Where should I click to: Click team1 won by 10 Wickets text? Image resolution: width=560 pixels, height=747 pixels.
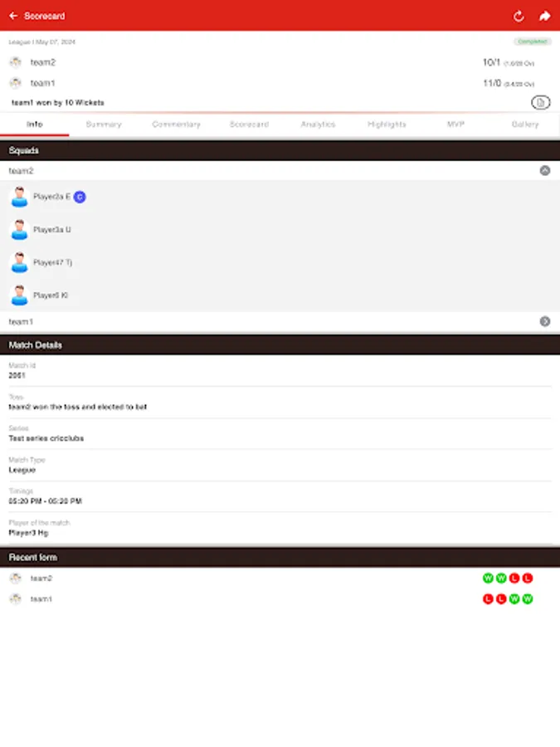pyautogui.click(x=57, y=102)
